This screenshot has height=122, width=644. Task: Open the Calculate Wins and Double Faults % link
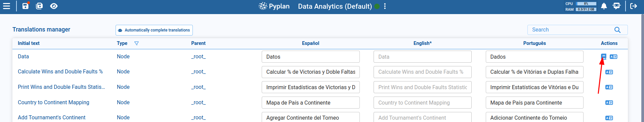[60, 72]
